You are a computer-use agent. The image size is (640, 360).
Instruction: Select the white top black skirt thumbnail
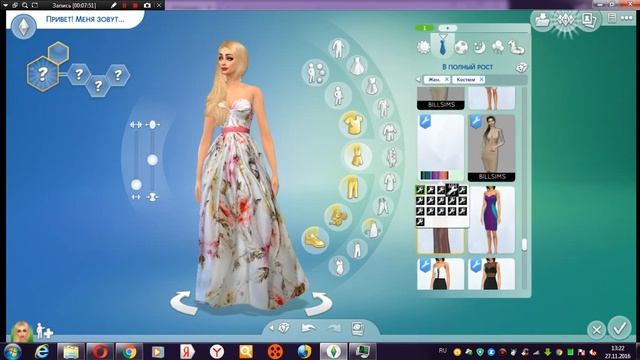440,274
